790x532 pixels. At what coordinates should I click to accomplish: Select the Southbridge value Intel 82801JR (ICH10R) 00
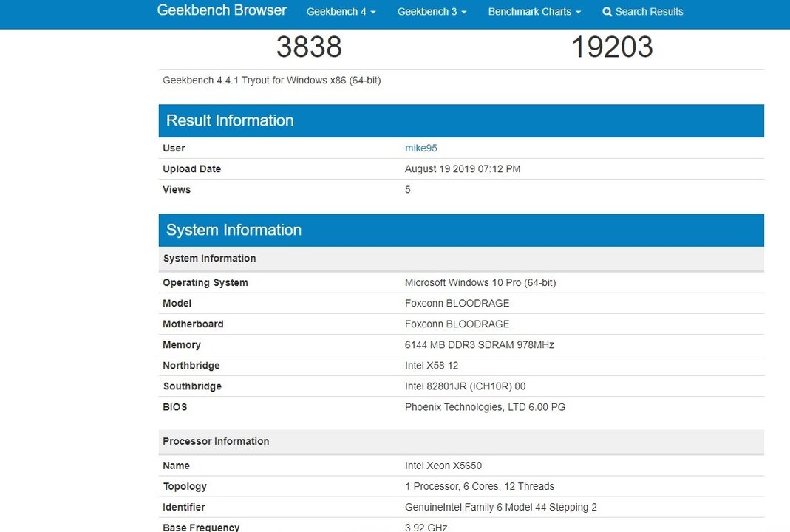pyautogui.click(x=465, y=386)
